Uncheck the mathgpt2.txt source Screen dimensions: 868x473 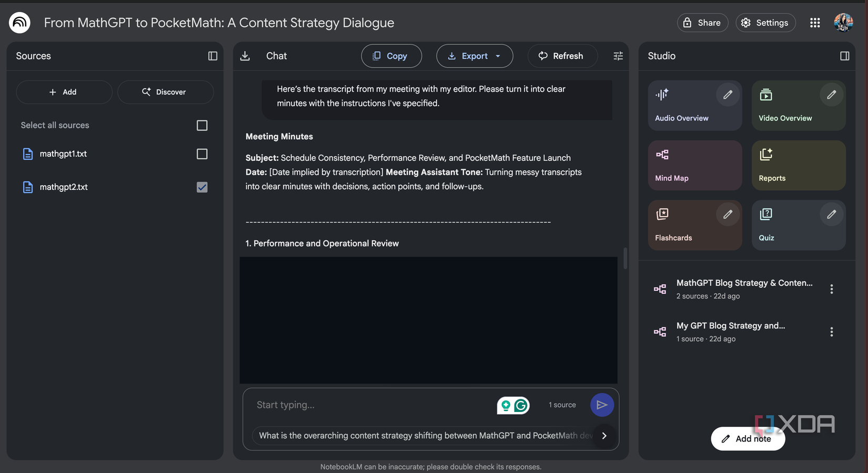point(202,187)
